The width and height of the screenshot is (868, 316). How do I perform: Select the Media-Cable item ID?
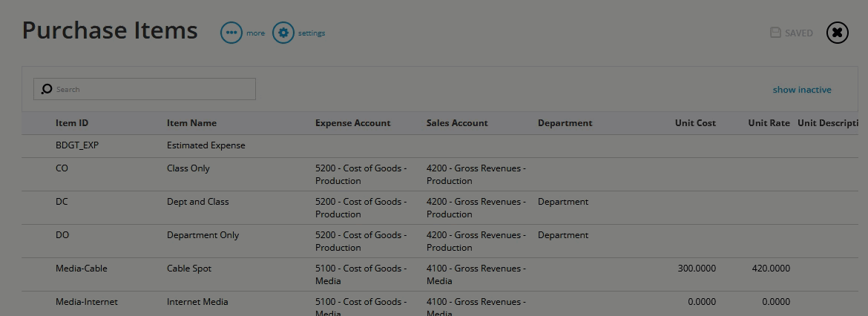(x=82, y=268)
